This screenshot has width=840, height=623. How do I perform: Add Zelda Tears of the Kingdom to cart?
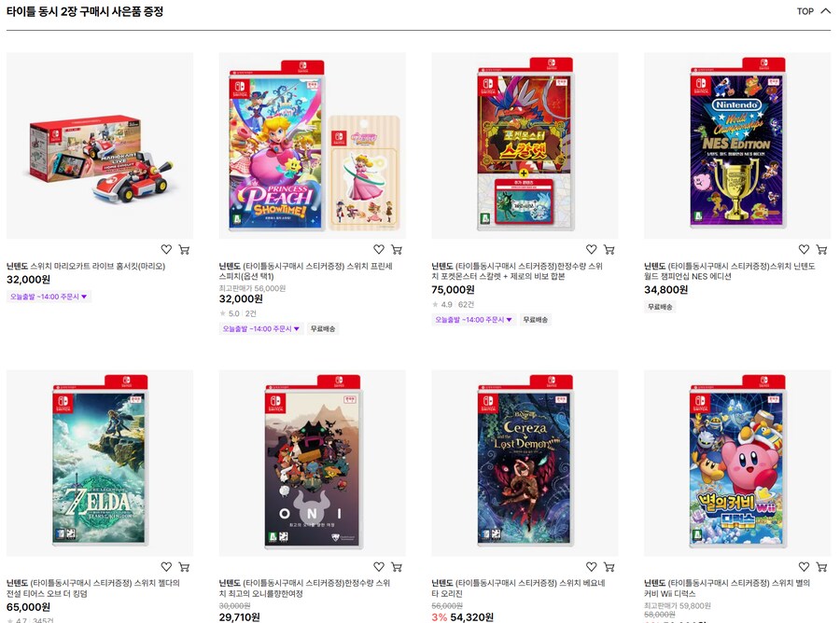click(x=184, y=567)
